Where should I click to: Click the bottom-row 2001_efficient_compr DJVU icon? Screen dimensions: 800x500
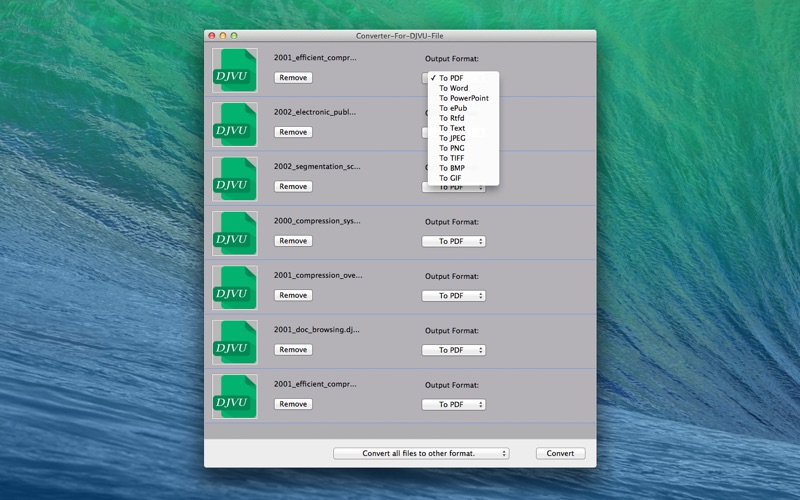tap(235, 397)
